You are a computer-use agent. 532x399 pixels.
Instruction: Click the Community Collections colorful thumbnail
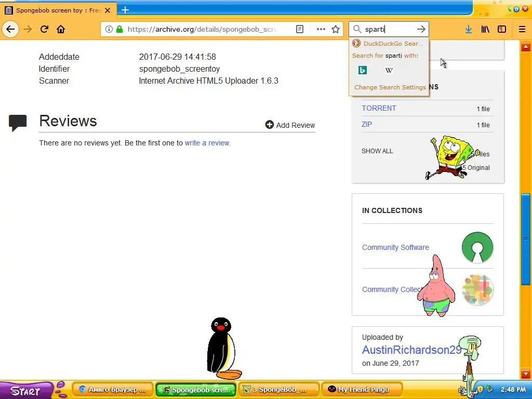pyautogui.click(x=478, y=289)
